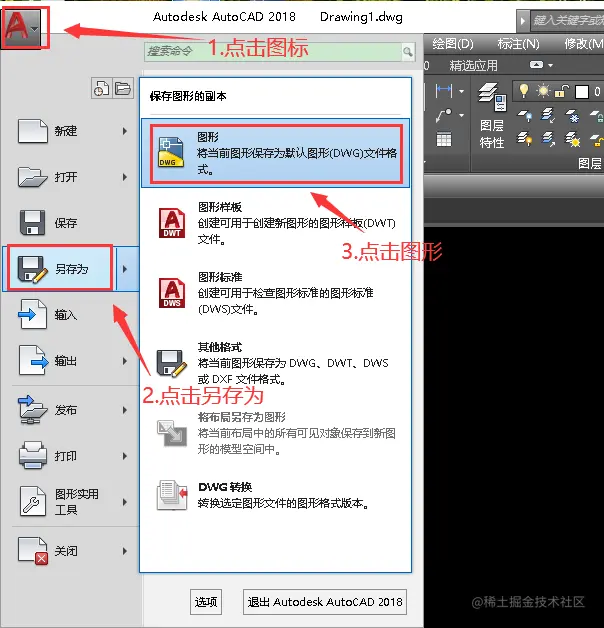This screenshot has width=604, height=628.
Task: Select 保存 (Save) menu item
Action: 70,223
